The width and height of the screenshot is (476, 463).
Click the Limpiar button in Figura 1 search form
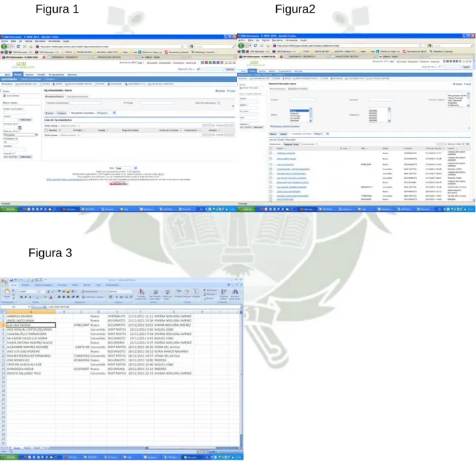pyautogui.click(x=61, y=113)
